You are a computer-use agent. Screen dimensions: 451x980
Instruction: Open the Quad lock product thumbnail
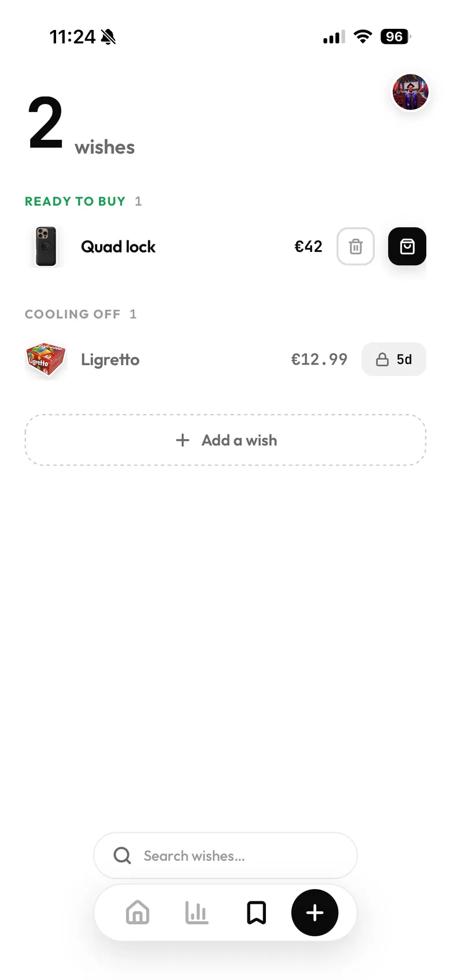[x=46, y=247]
